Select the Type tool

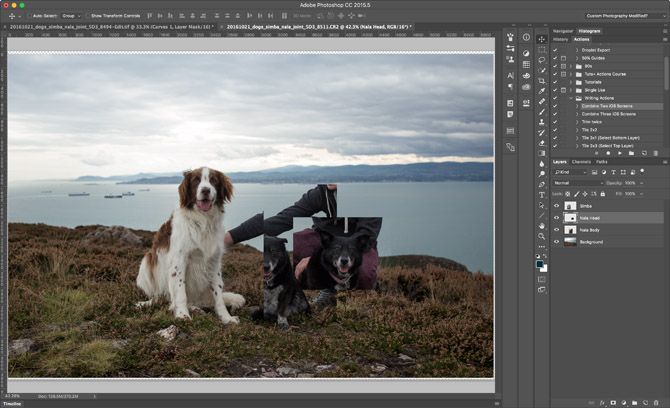coord(541,195)
